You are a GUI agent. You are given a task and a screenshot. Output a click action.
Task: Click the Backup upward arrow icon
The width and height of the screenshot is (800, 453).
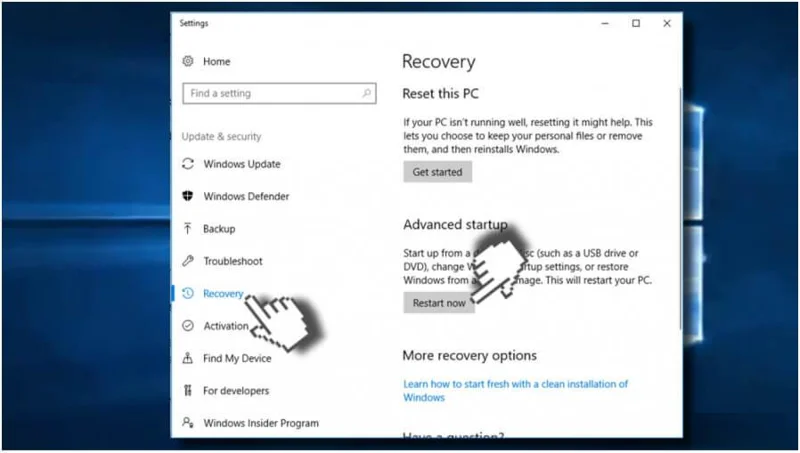[188, 229]
